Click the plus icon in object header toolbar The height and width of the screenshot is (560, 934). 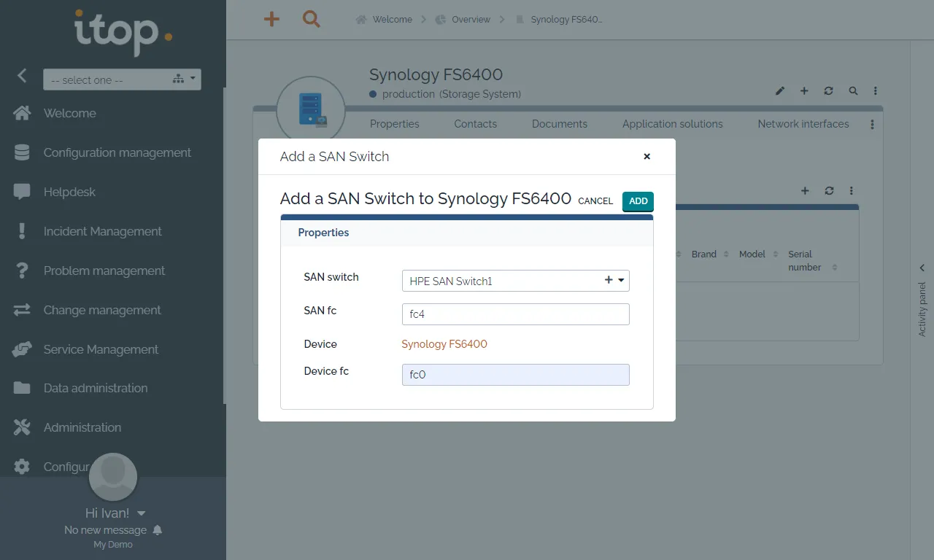[804, 91]
